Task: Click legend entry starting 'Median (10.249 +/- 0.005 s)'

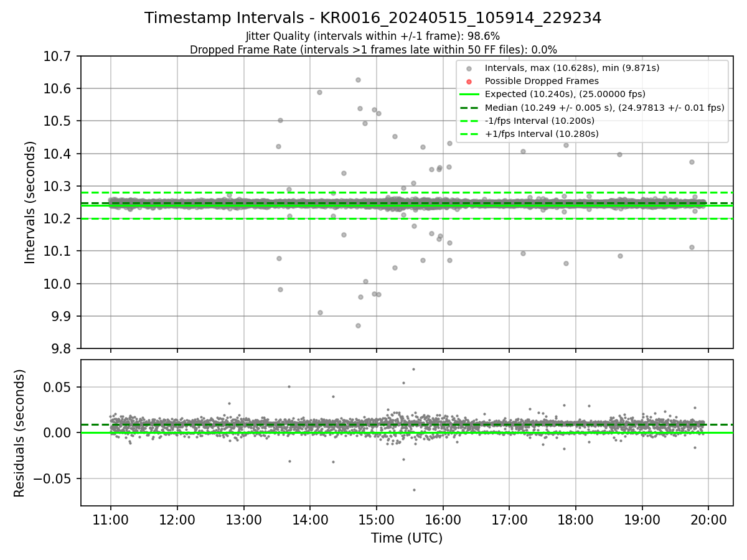Action: click(604, 108)
